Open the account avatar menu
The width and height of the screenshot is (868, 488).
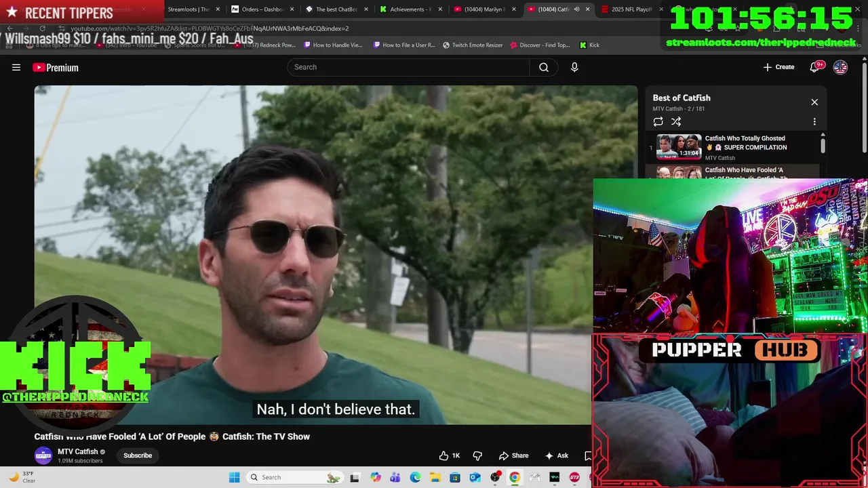[x=840, y=67]
